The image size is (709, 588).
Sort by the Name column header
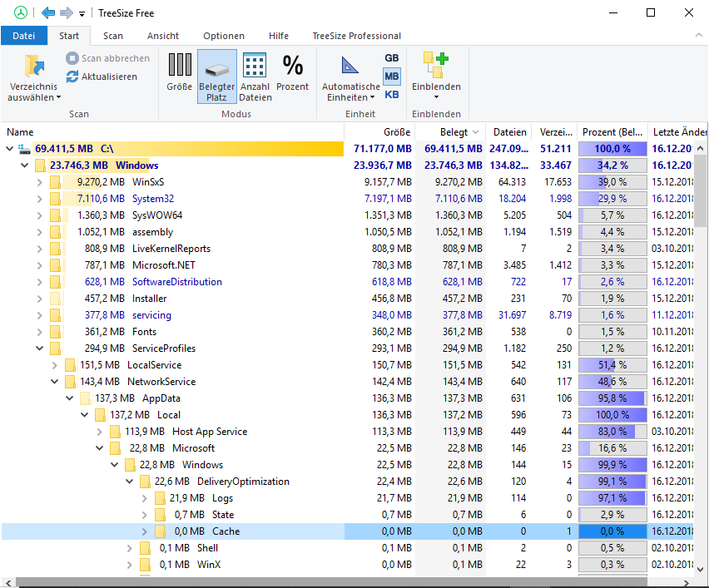[x=172, y=132]
